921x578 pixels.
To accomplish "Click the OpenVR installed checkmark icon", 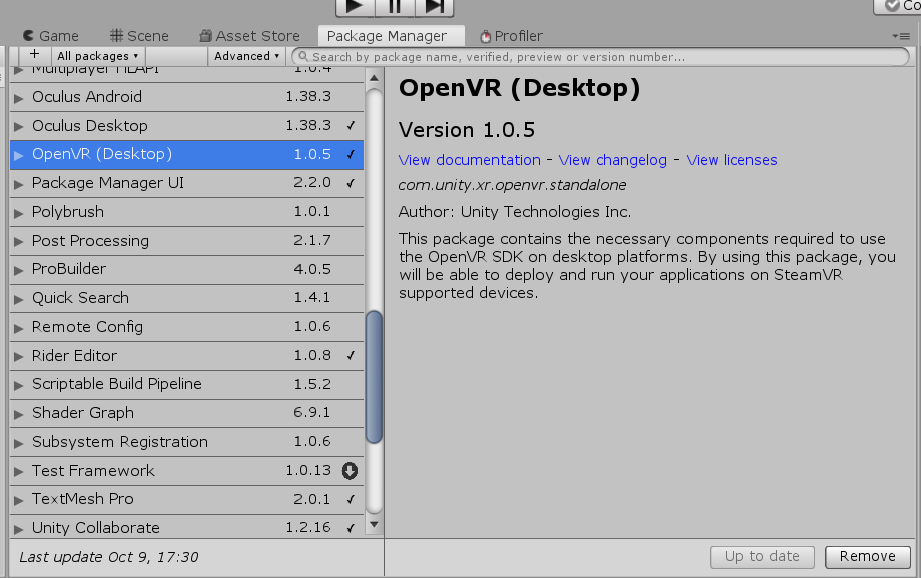I will [x=351, y=154].
